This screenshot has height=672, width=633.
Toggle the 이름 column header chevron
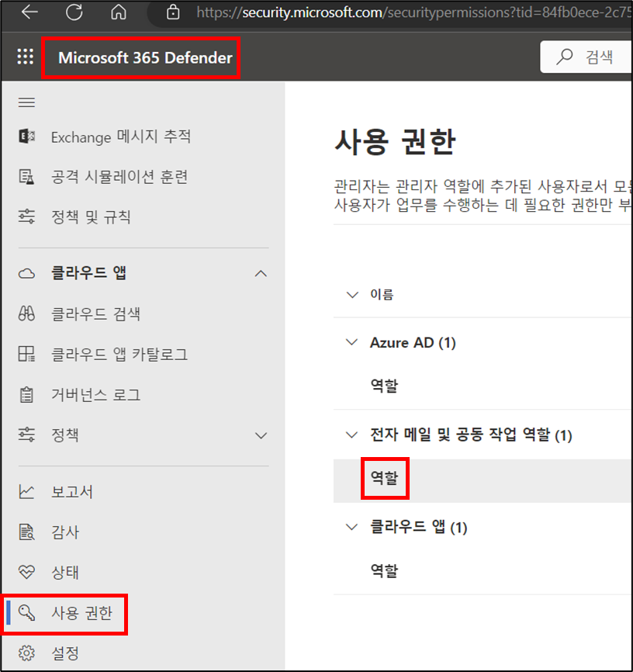pyautogui.click(x=352, y=295)
